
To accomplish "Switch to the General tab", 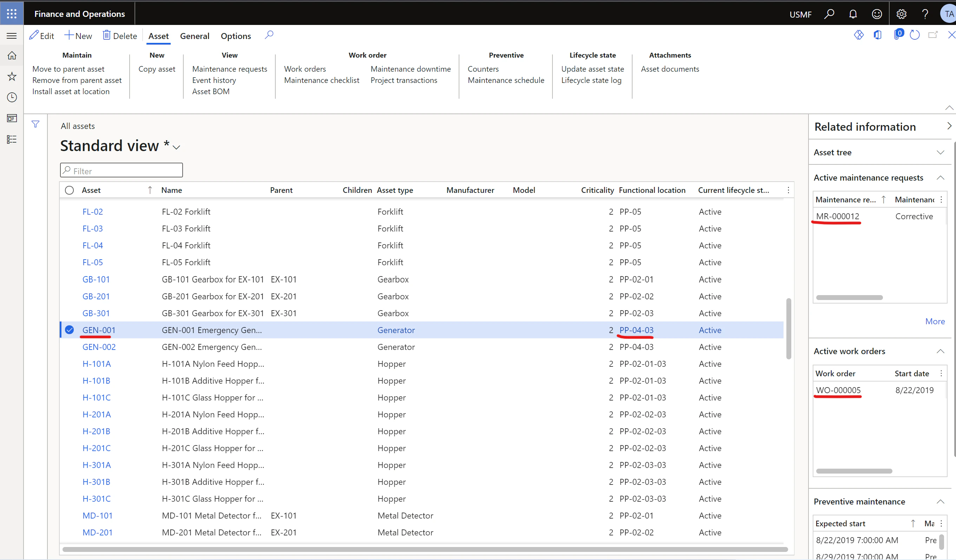I will coord(195,36).
